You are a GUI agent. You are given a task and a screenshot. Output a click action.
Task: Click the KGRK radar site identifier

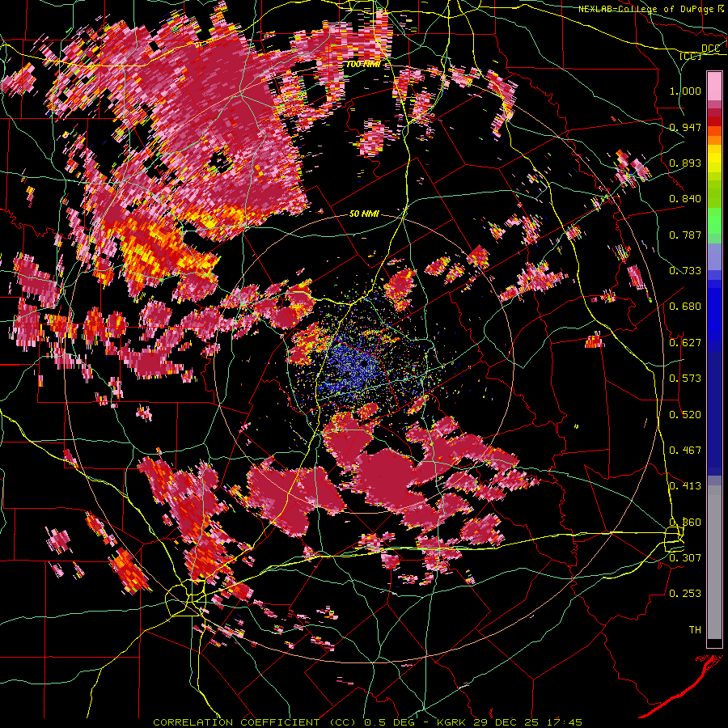click(453, 722)
